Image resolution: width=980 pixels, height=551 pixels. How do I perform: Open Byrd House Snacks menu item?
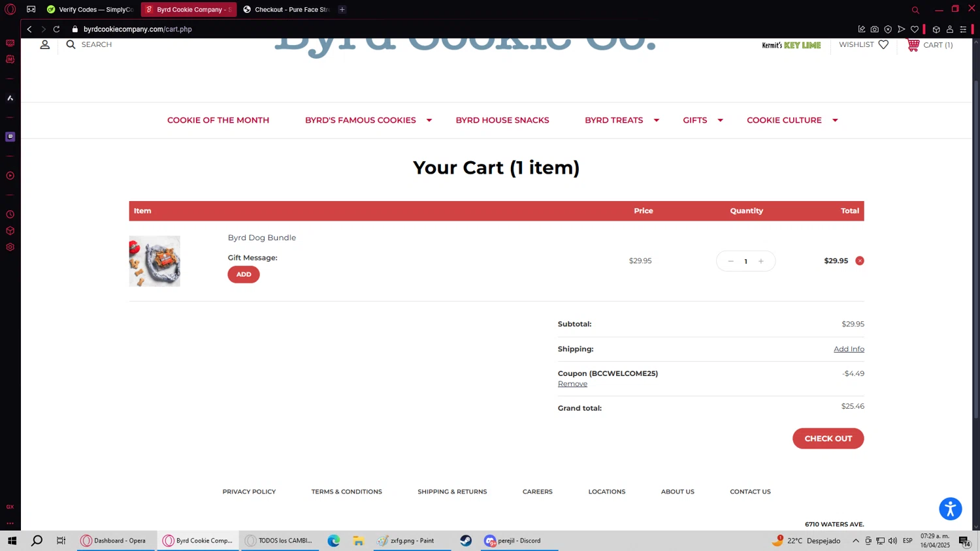[502, 120]
